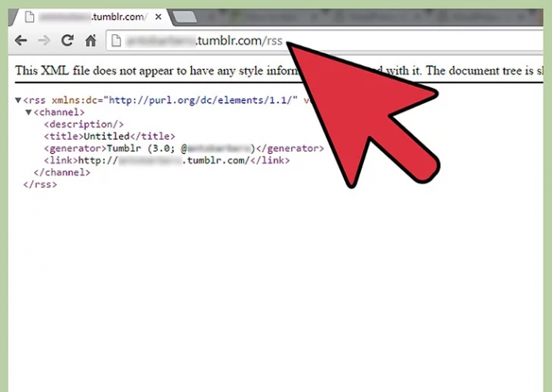Viewport: 552px width, 392px height.
Task: Reload the page with the refresh icon
Action: tap(67, 40)
